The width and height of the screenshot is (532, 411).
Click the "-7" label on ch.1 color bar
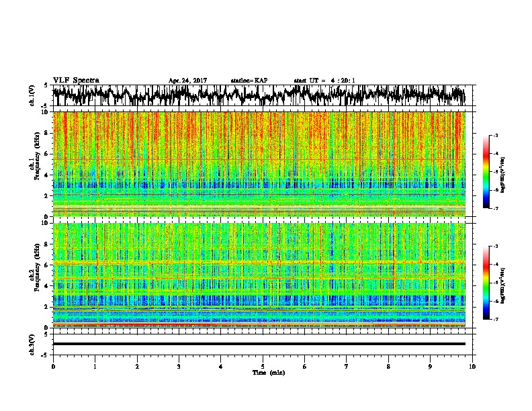[495, 208]
